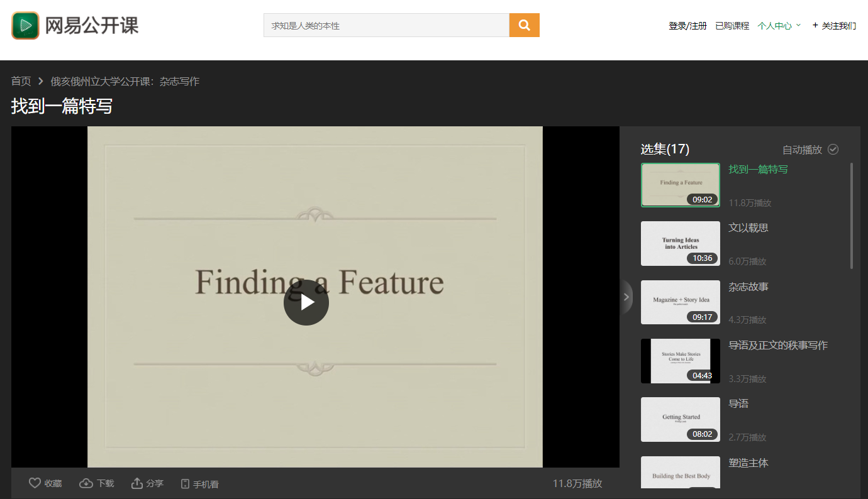Open 俄亥俄州立大学公开课：杂志写作 breadcrumb
Image resolution: width=868 pixels, height=499 pixels.
point(125,81)
